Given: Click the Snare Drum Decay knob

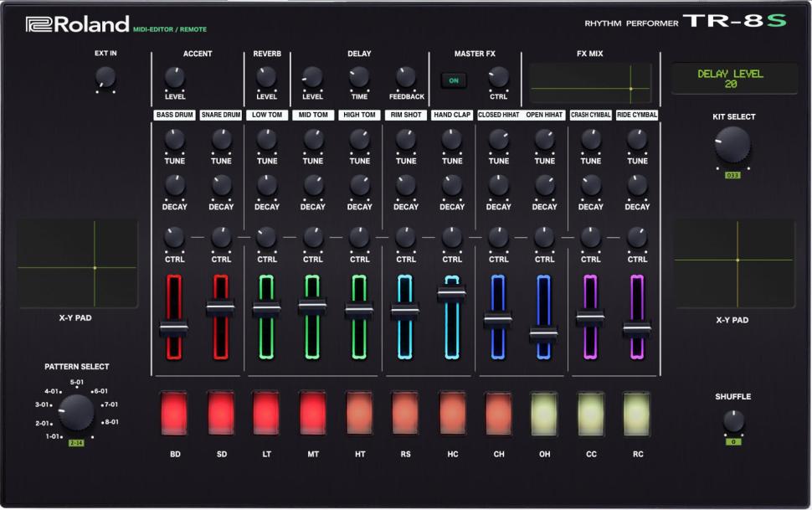Looking at the screenshot, I should [221, 185].
